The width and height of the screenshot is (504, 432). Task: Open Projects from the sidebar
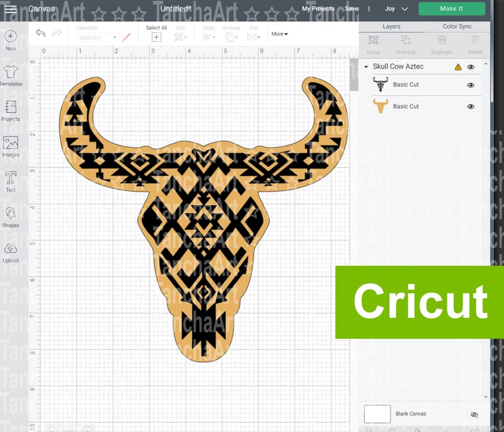coord(11,111)
